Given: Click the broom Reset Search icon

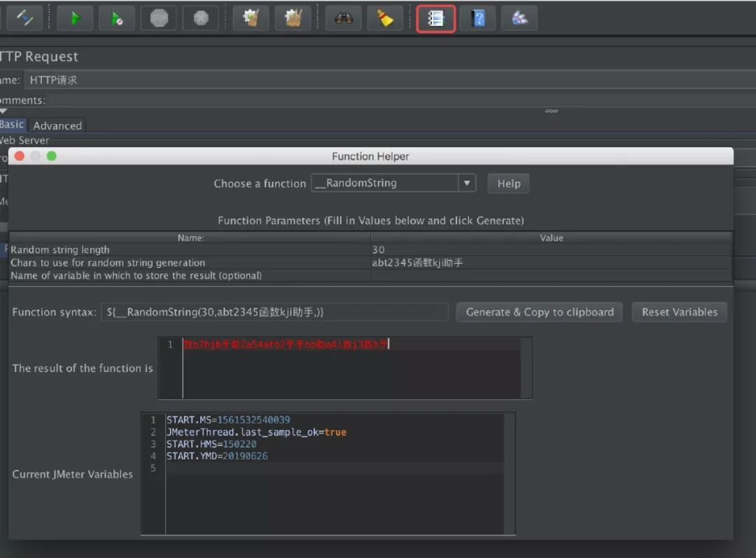Looking at the screenshot, I should coord(385,19).
